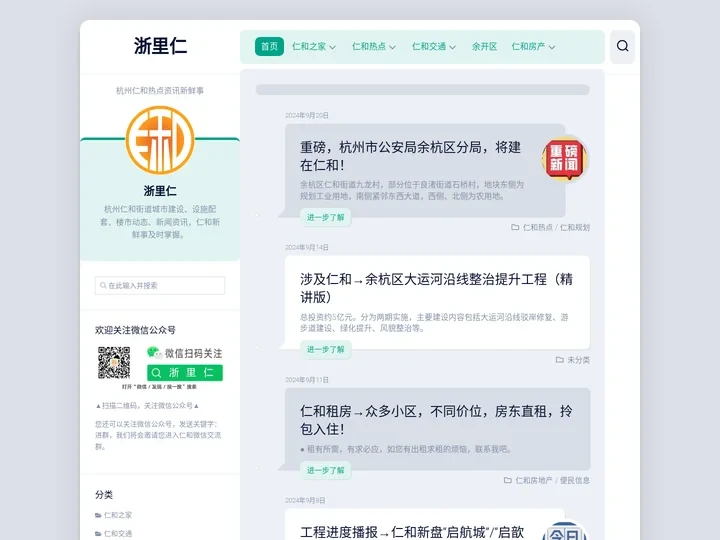Click the date 2024年9月8日
This screenshot has width=720, height=540.
[x=305, y=501]
